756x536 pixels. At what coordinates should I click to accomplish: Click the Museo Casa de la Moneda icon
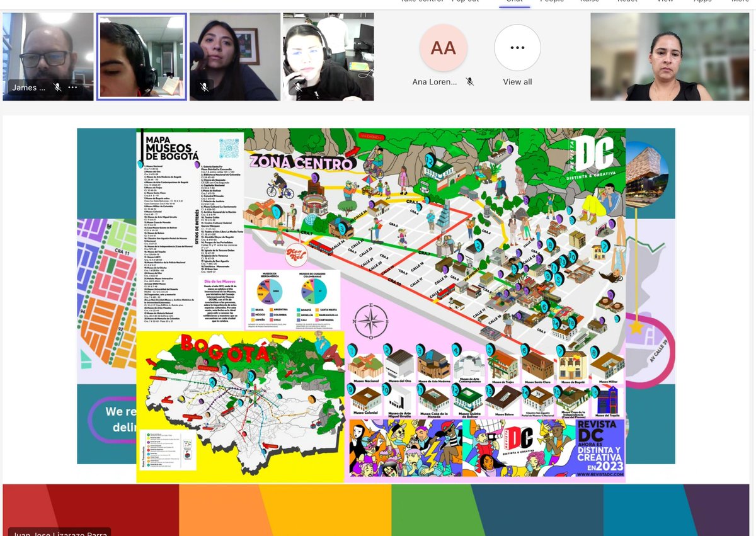click(x=434, y=399)
